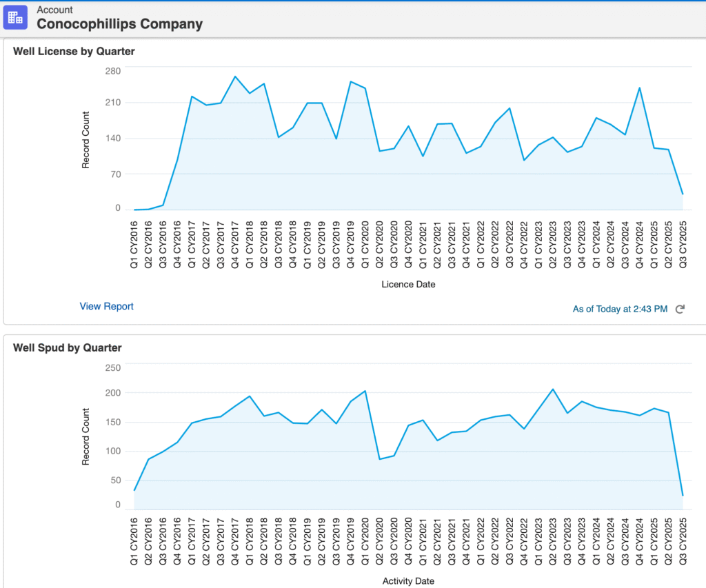Viewport: 706px width, 588px height.
Task: Click 'Q1 CY2020' label on spud chart
Action: [365, 542]
